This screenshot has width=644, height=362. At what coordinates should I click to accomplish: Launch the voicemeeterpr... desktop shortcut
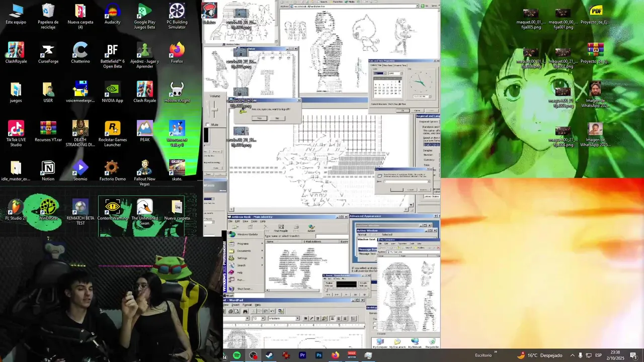[x=80, y=93]
